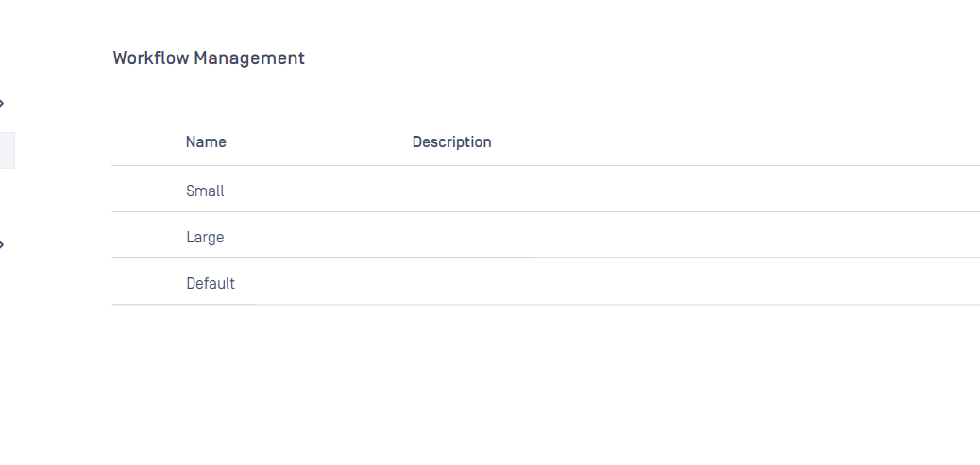Expand the upper sidebar chevron arrow
Screen dimensions: 980x465
[2, 103]
